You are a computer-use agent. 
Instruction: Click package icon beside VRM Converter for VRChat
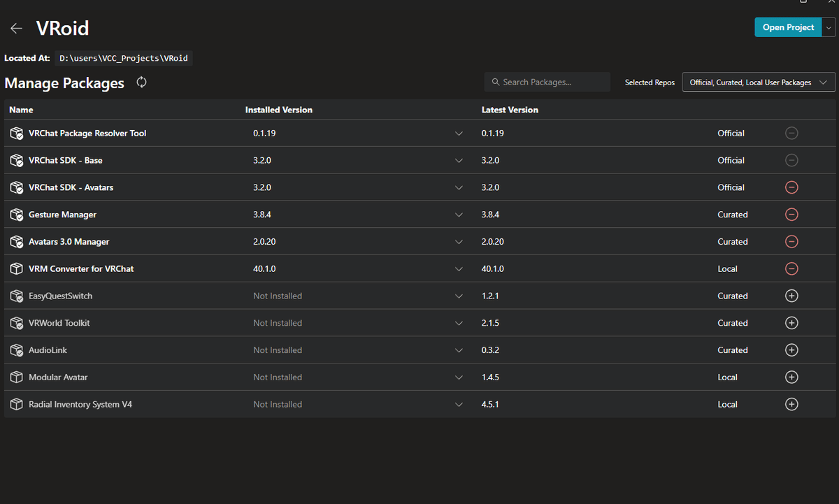17,269
